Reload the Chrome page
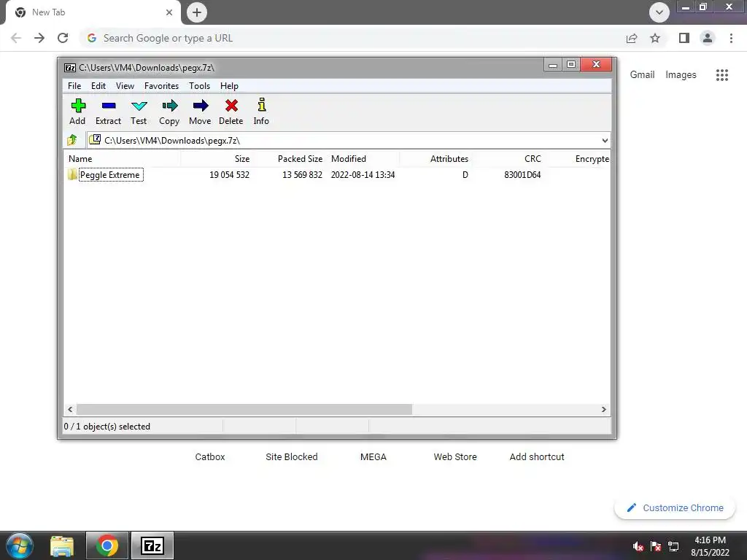 coord(63,38)
